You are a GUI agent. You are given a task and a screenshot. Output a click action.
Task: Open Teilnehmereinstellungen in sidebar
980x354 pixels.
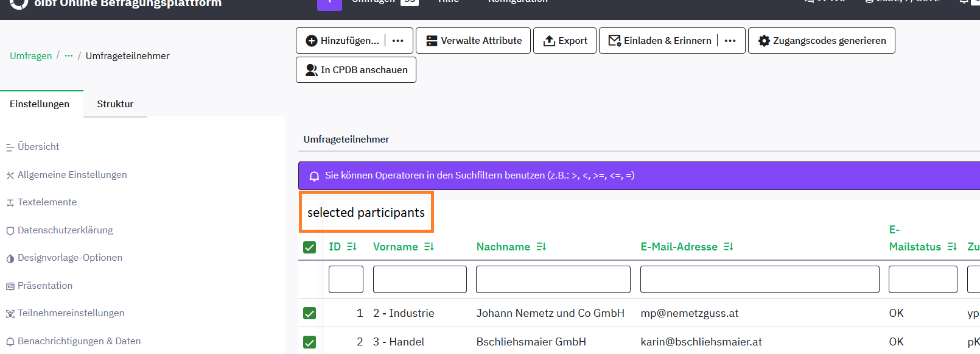click(x=65, y=313)
